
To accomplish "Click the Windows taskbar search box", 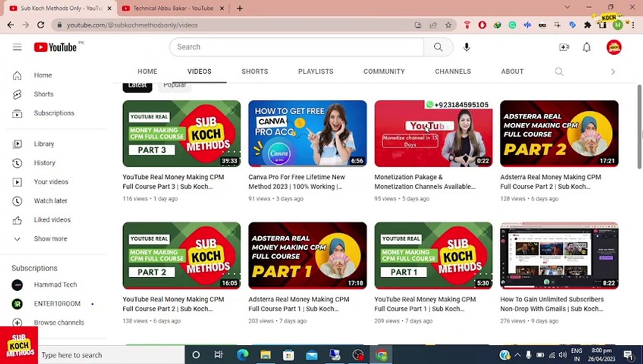I will coord(111,355).
